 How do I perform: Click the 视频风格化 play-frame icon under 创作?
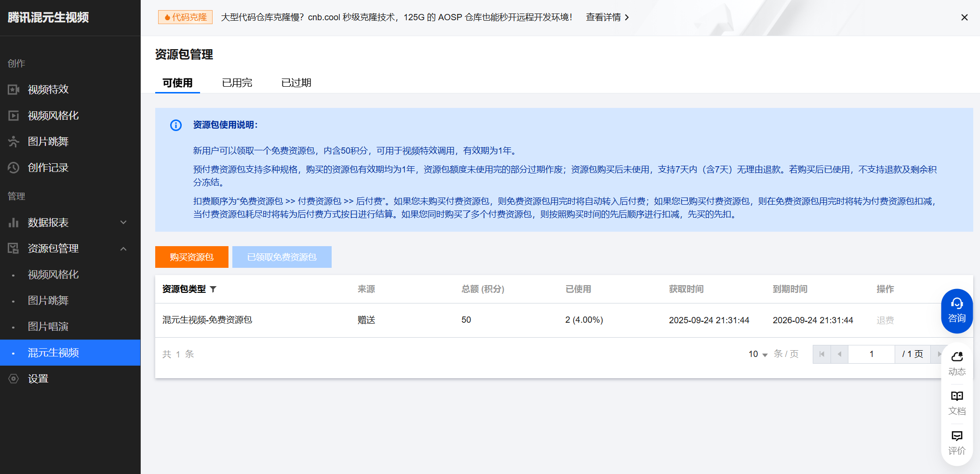(x=13, y=116)
